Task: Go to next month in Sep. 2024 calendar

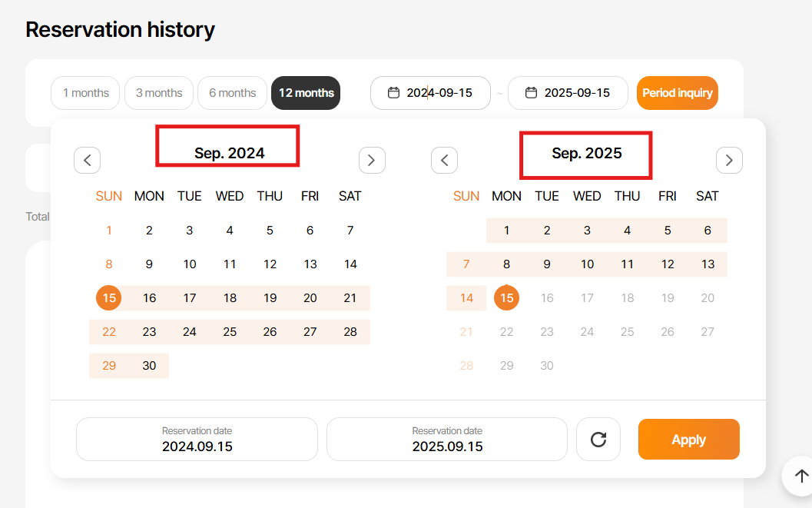Action: [372, 160]
